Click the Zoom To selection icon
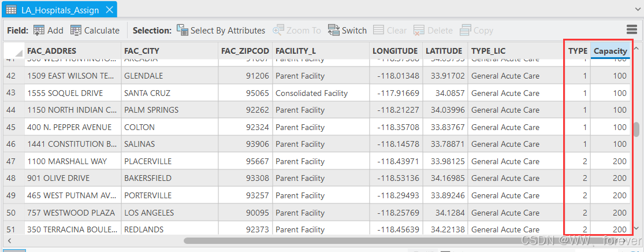The image size is (644, 252). [278, 31]
